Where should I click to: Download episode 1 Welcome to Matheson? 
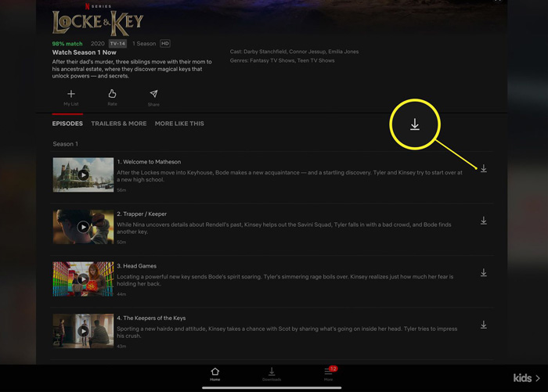[483, 168]
